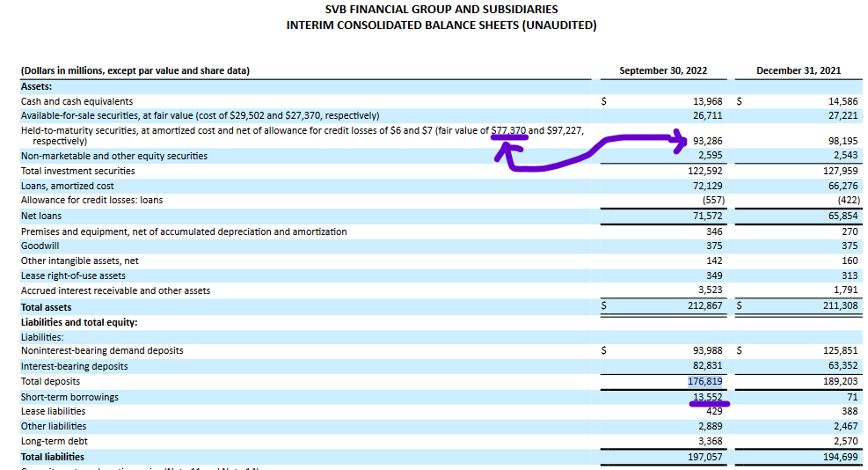Viewport: 868px width, 470px height.
Task: Click the 'Liabilities and total equity:' heading
Action: pyautogui.click(x=79, y=322)
